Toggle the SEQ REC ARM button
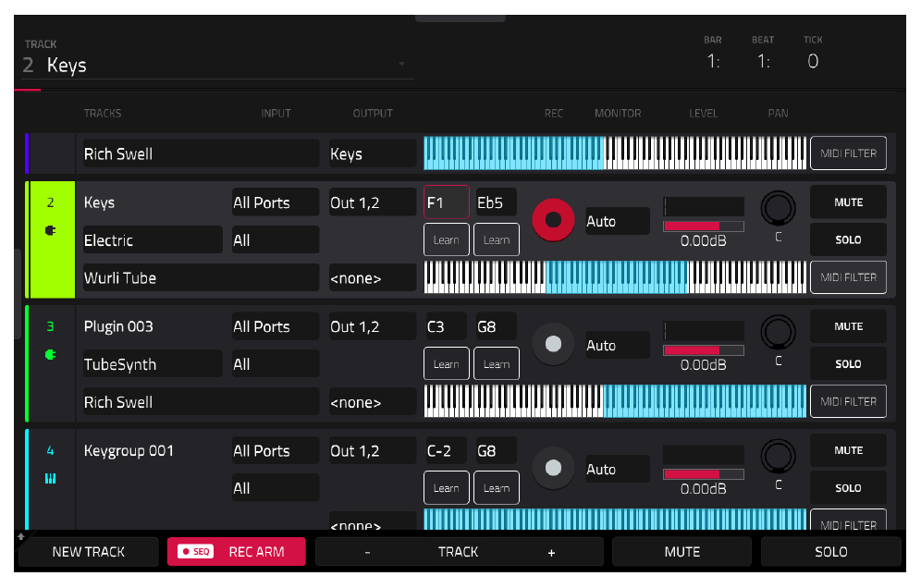 tap(236, 552)
